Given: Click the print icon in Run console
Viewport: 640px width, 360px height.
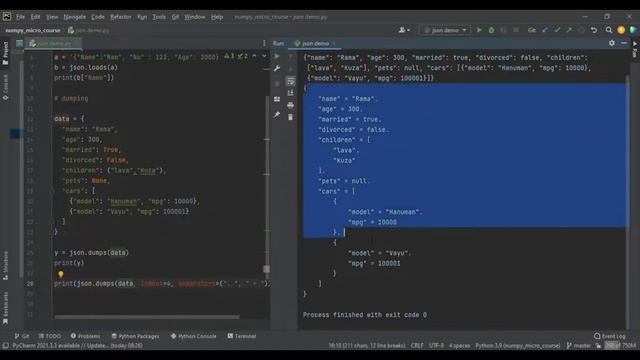Looking at the screenshot, I should (x=290, y=105).
